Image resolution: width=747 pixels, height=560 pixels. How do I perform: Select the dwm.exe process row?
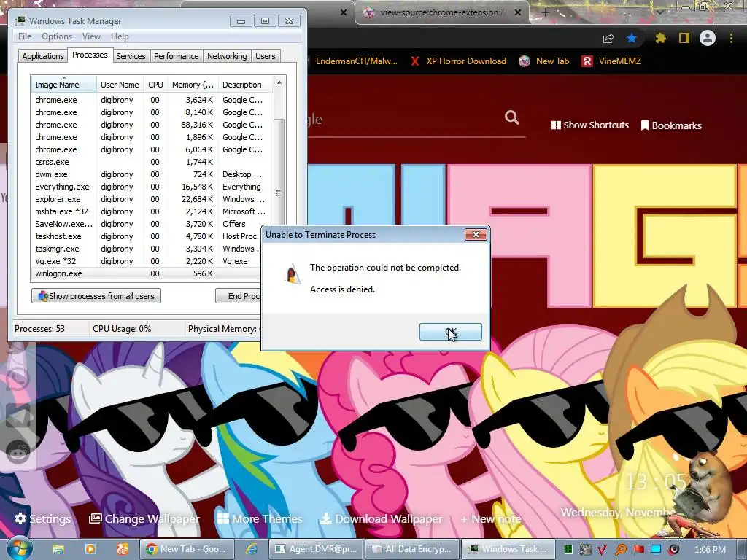(152, 174)
